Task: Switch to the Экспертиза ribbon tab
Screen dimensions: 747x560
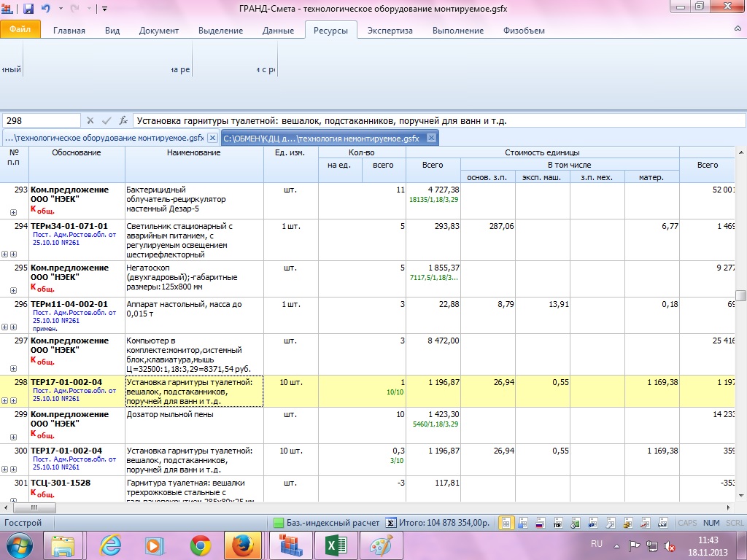Action: point(390,31)
